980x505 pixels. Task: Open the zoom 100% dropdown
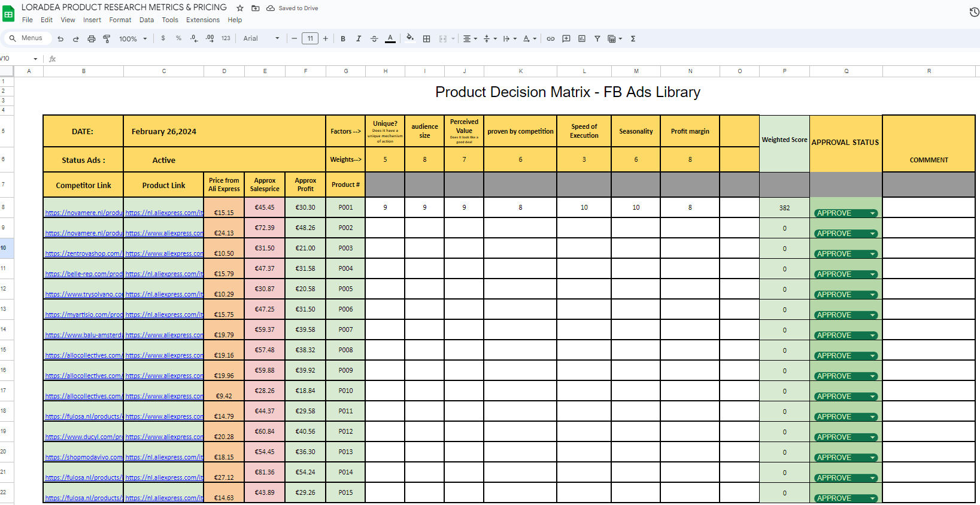tap(133, 39)
